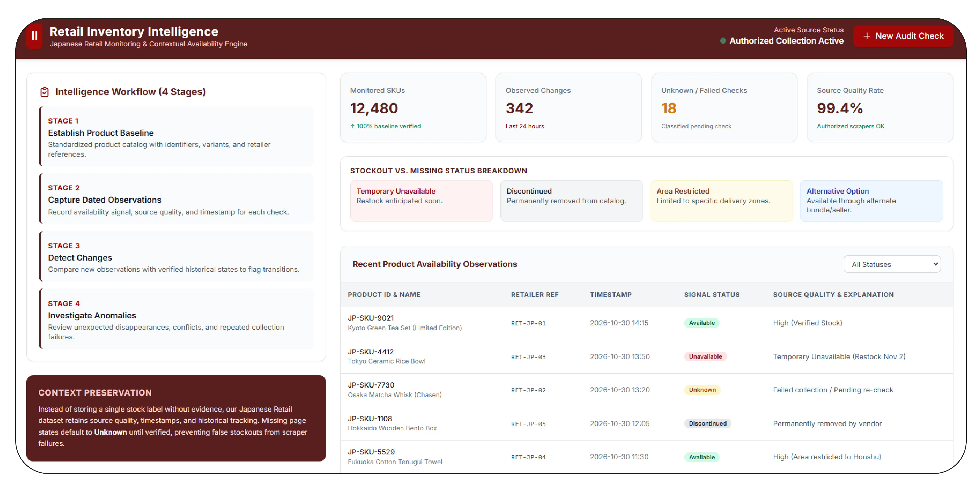
Task: Click the Source Quality Rate 99.4% value
Action: click(840, 109)
